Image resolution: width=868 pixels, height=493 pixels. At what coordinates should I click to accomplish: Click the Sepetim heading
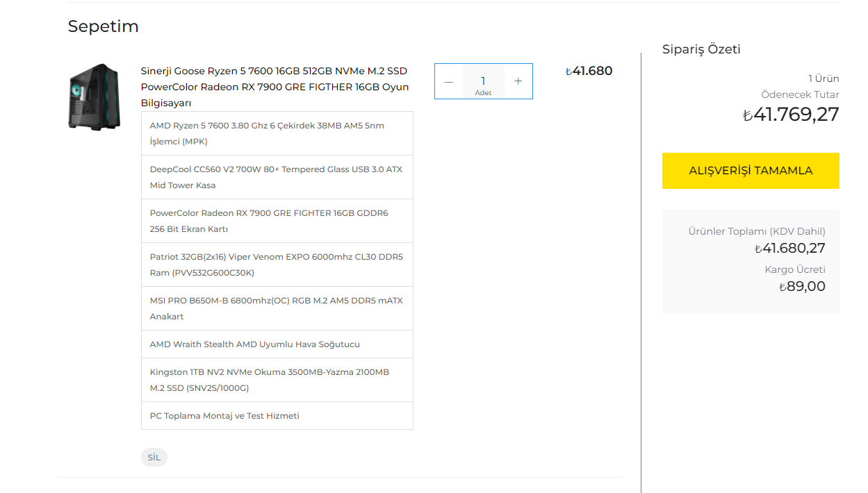(104, 26)
